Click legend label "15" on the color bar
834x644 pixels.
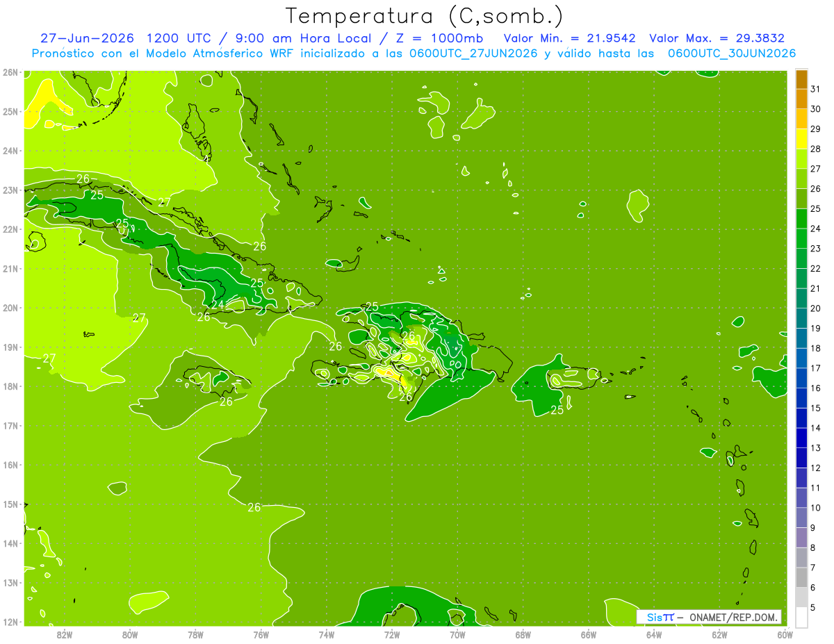click(816, 408)
